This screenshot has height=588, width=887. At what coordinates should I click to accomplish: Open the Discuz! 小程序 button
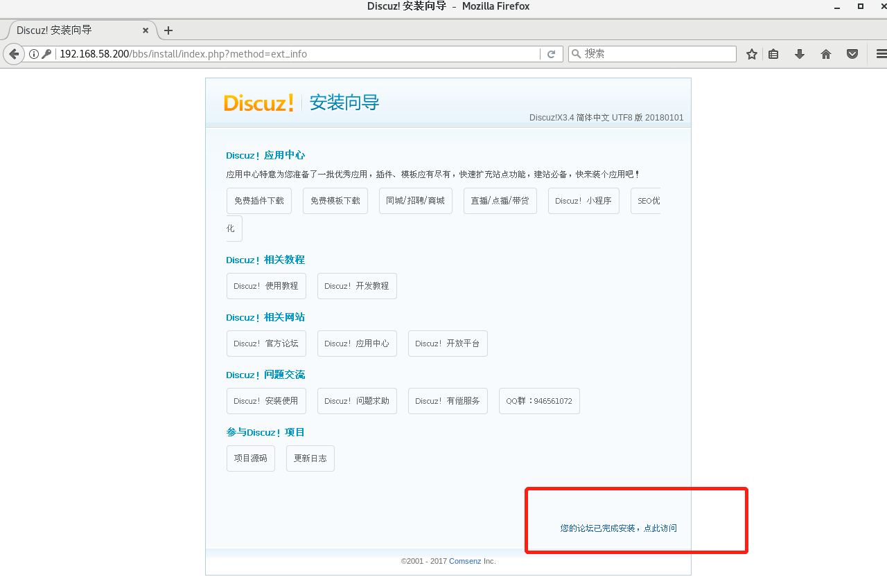pos(583,201)
